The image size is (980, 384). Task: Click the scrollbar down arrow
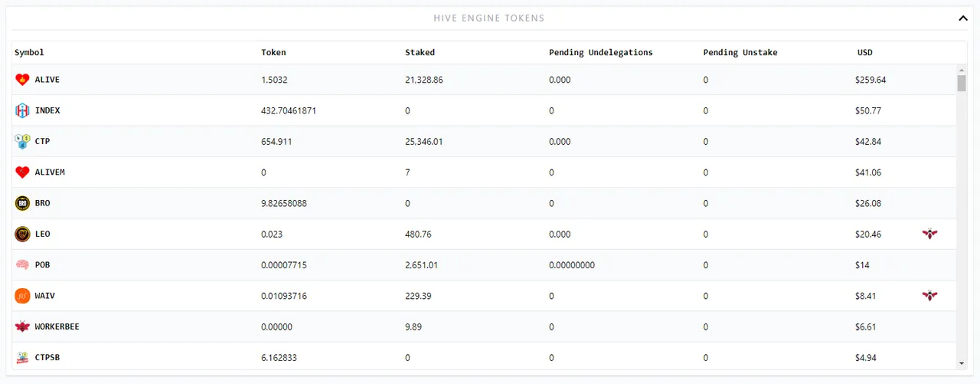(962, 363)
